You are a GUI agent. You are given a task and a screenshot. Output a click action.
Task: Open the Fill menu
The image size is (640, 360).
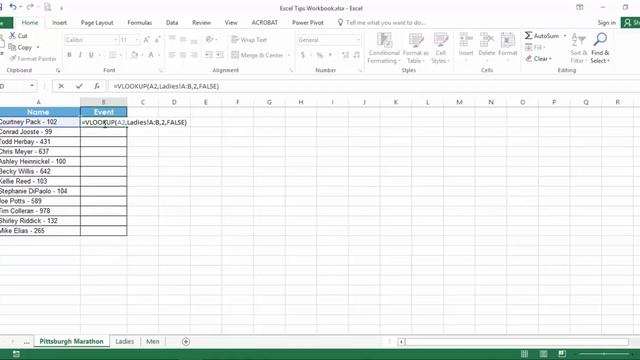(535, 47)
